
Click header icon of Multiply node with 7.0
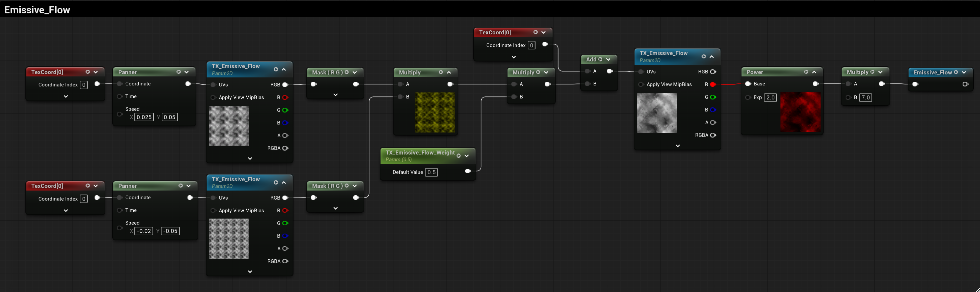[x=872, y=72]
